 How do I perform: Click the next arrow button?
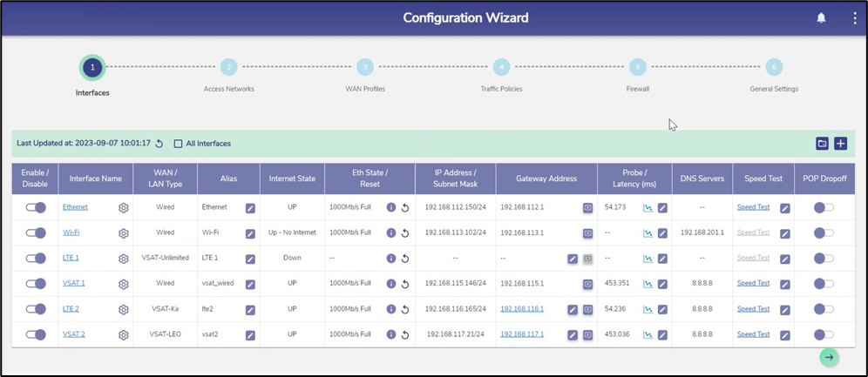(829, 357)
